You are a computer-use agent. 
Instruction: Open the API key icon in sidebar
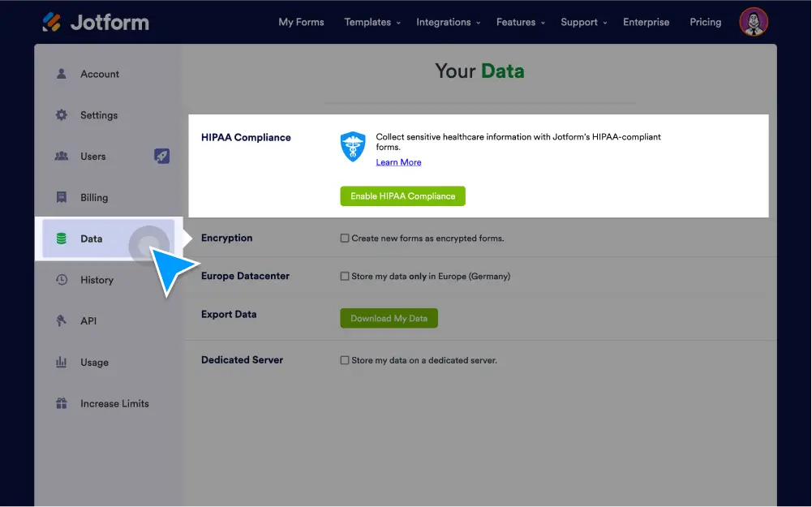point(61,320)
